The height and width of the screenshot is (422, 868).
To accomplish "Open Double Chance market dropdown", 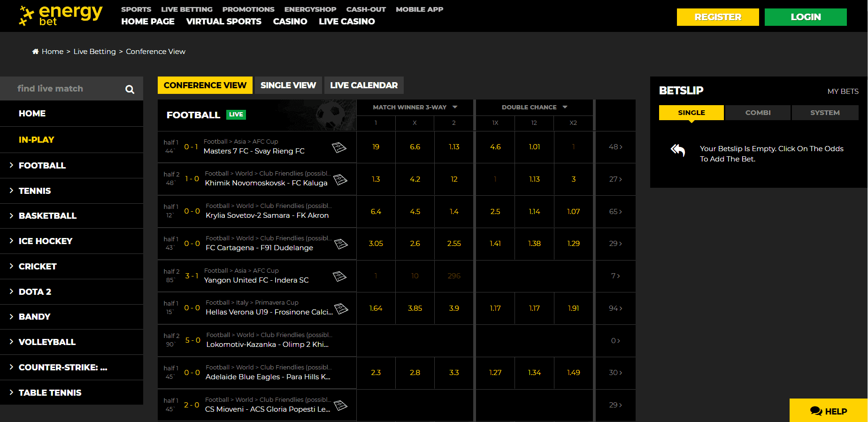I will [534, 107].
